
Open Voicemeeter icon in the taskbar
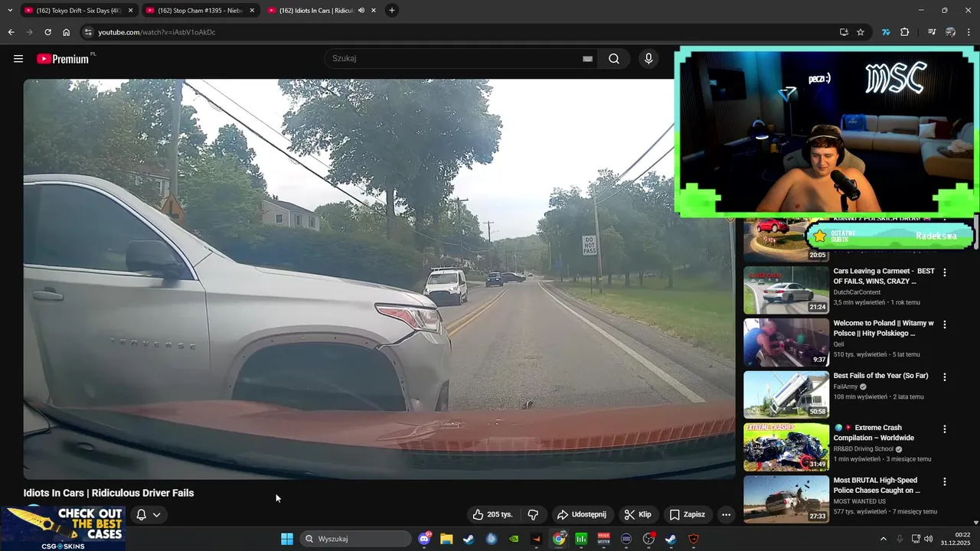click(x=604, y=539)
